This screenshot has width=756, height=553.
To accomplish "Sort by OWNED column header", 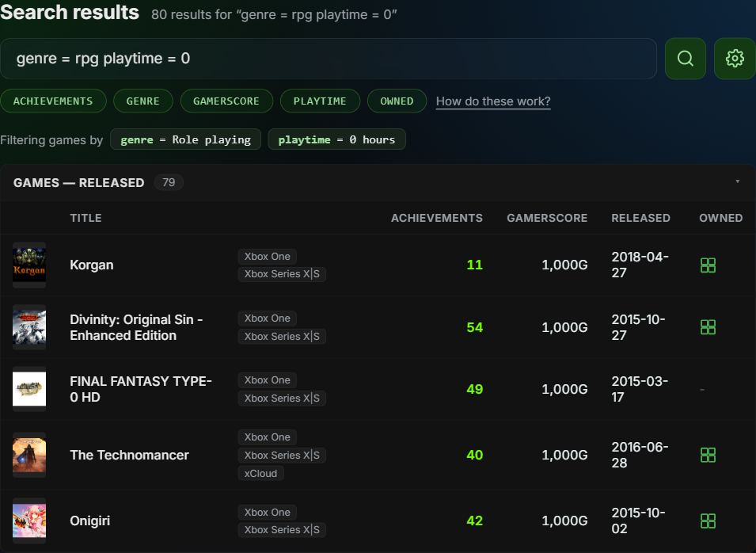I will pos(721,218).
